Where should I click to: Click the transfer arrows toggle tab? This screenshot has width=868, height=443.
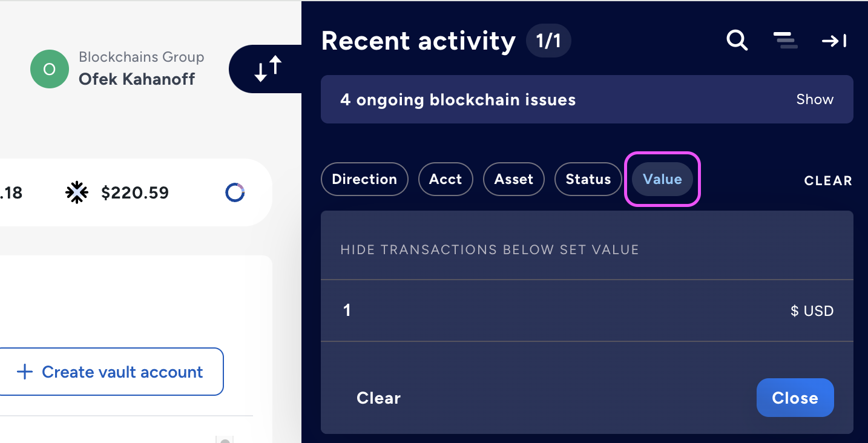click(268, 68)
